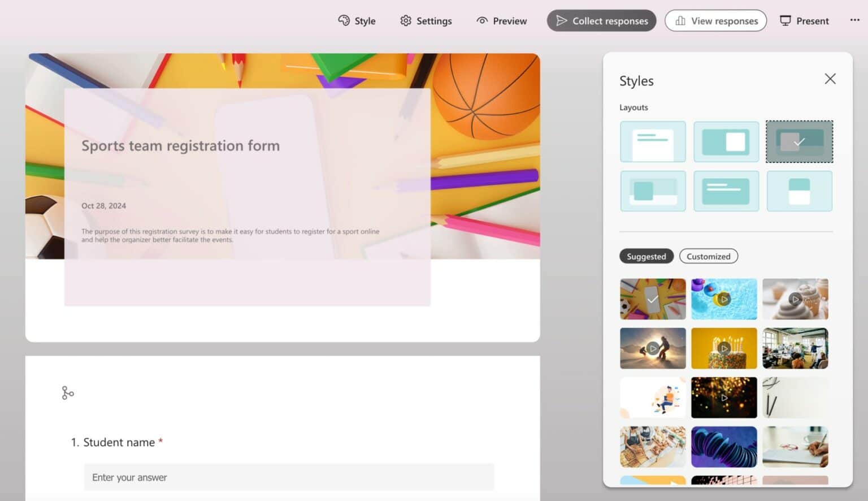Apply the swimming pool duck theme
The image size is (868, 501).
coord(724,299)
